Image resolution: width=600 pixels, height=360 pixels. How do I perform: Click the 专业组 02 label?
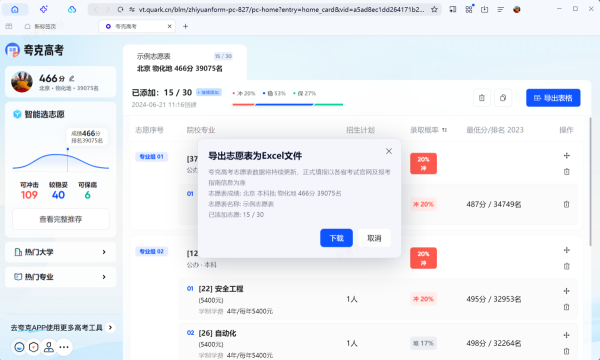(x=152, y=251)
